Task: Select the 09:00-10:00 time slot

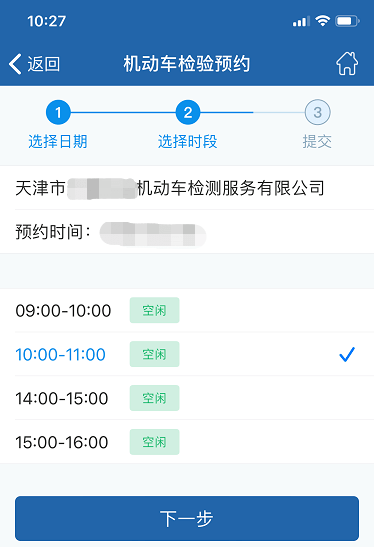Action: 187,310
